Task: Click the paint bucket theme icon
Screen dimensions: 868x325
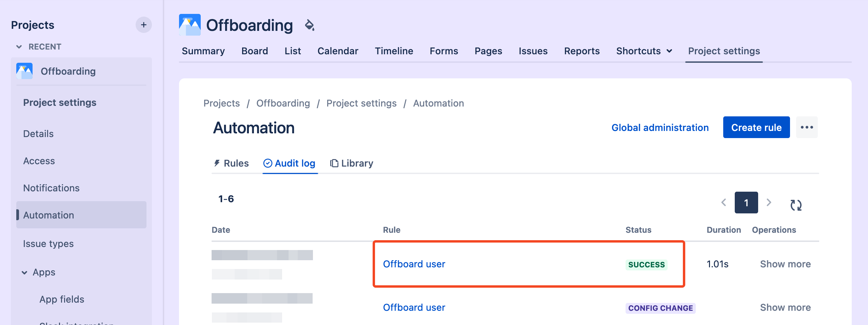Action: (310, 25)
